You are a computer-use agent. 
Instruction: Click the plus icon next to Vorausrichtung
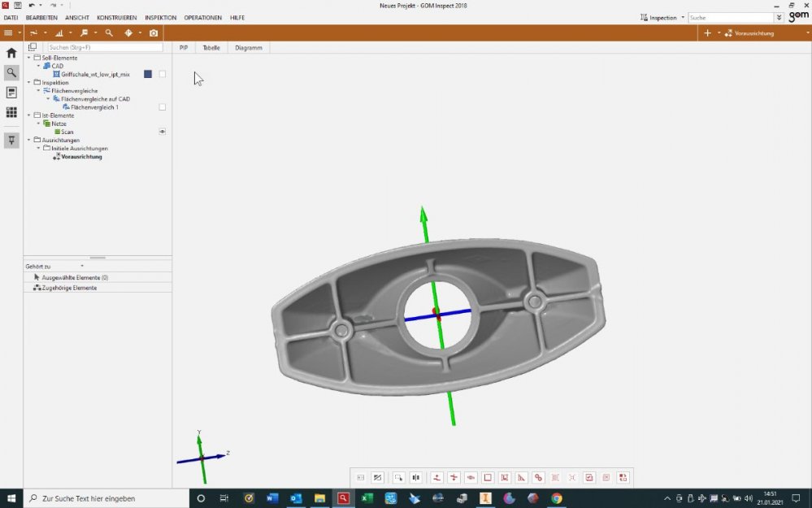(707, 33)
